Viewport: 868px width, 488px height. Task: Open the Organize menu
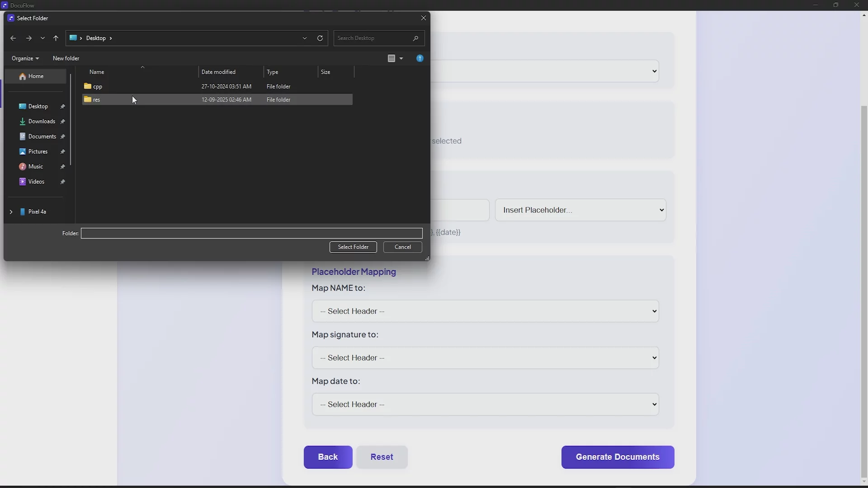click(x=25, y=58)
